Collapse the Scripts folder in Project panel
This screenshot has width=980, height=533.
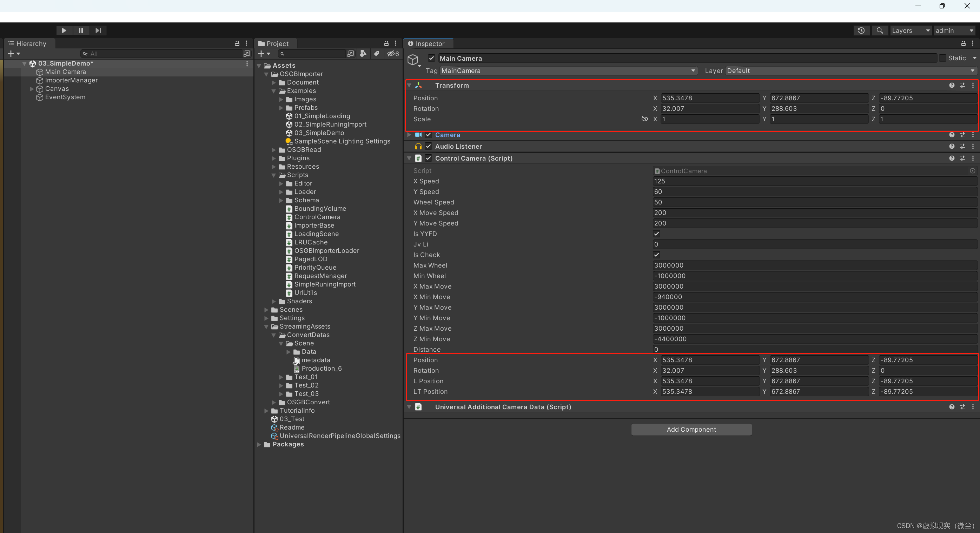click(x=274, y=175)
